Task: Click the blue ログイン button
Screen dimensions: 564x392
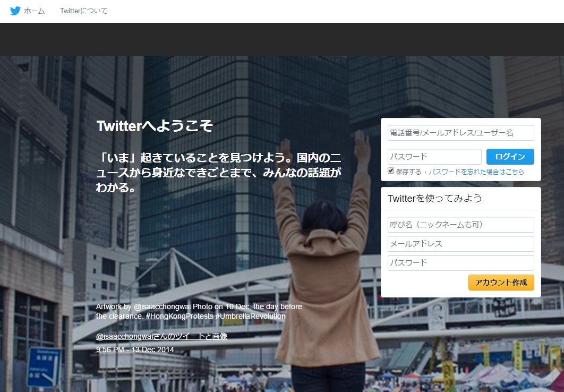Action: [x=510, y=157]
